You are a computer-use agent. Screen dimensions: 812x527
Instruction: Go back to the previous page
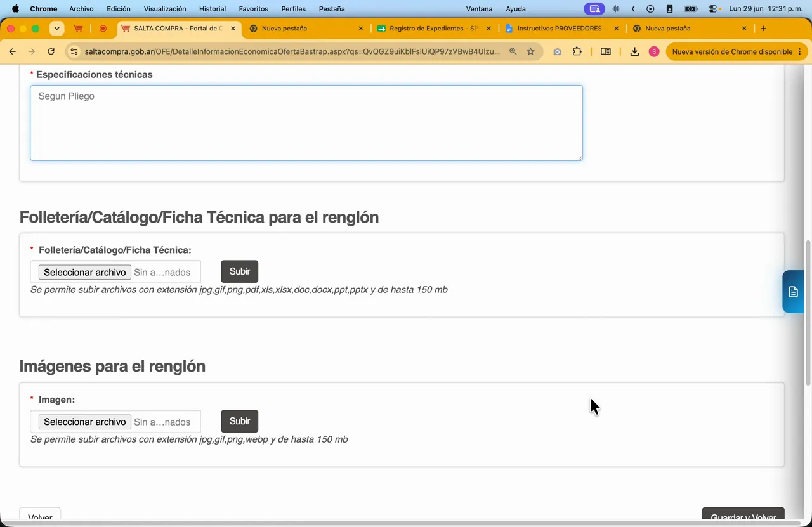click(x=13, y=51)
